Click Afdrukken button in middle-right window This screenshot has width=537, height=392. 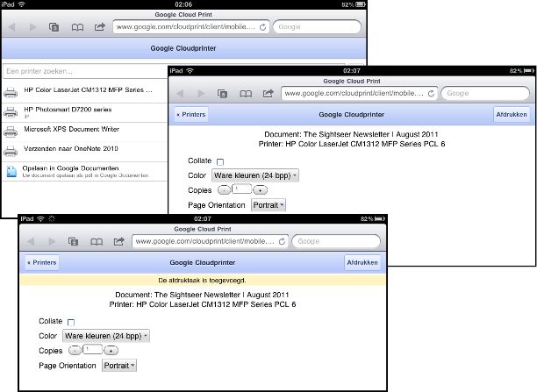(512, 115)
